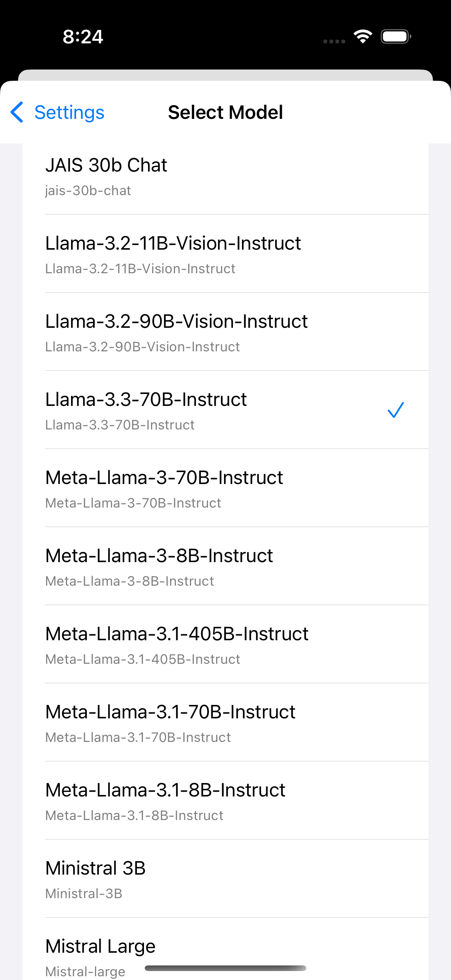Tap the 8:24 clock in status bar
This screenshot has height=980, width=451.
pos(83,37)
